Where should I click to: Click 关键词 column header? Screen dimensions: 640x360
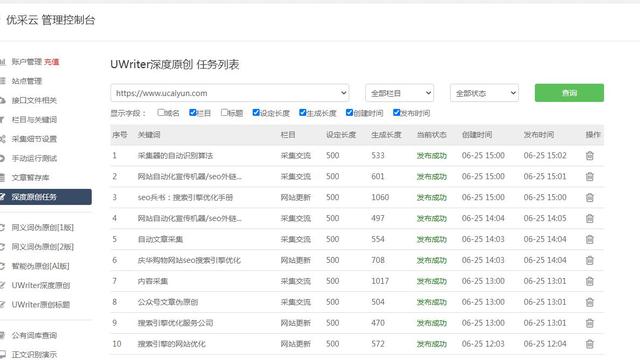149,135
